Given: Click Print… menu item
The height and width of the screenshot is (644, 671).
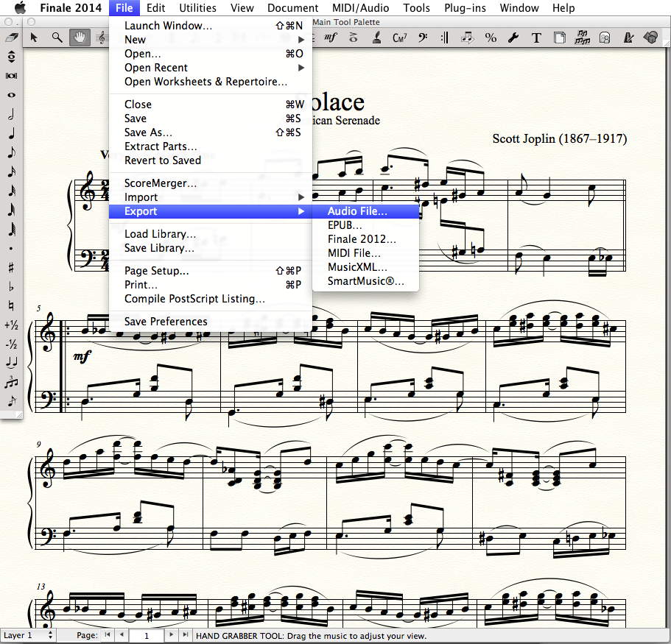Looking at the screenshot, I should (211, 285).
